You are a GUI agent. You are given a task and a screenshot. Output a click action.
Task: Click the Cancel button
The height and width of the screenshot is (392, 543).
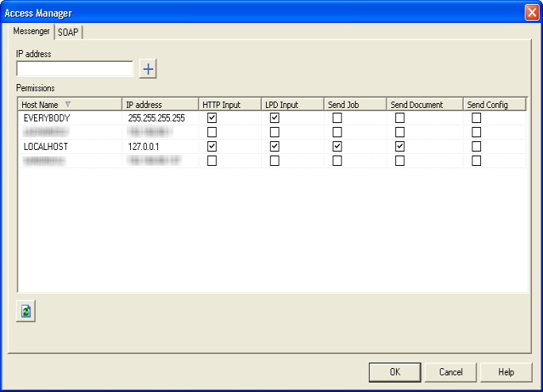click(450, 371)
